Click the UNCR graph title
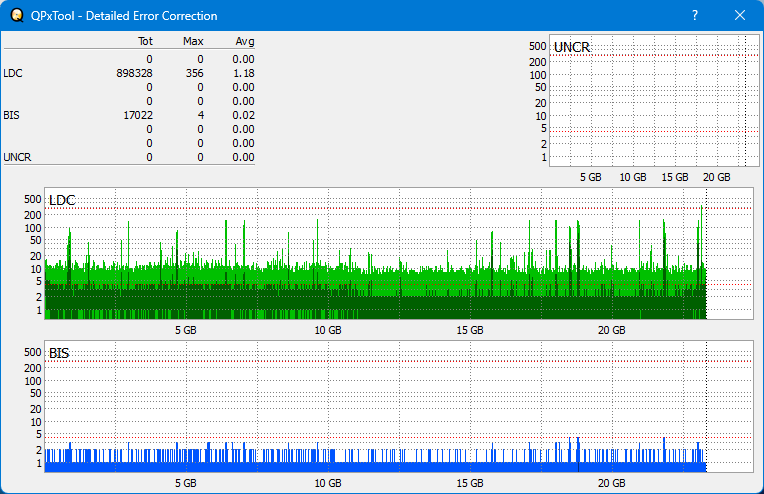 tap(572, 47)
